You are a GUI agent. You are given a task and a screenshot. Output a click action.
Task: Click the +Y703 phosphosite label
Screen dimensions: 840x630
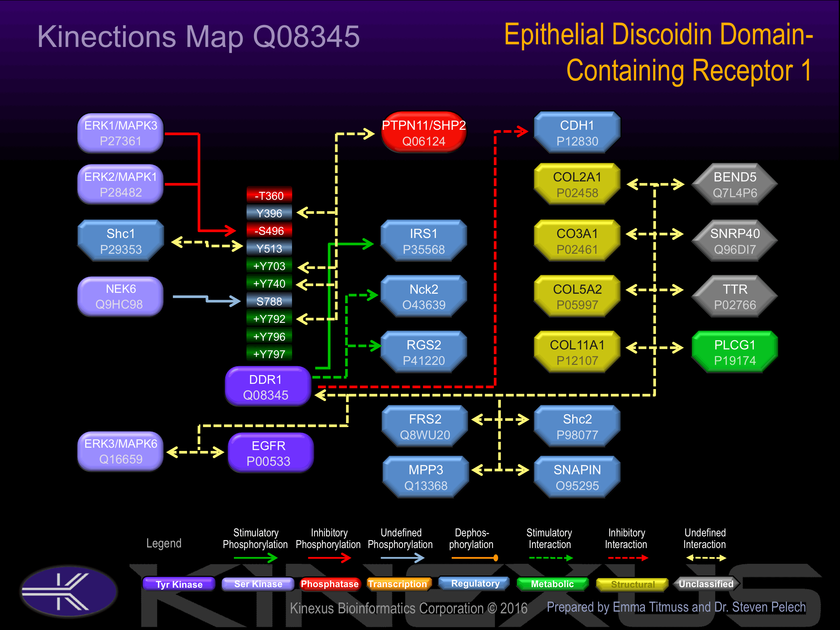pos(269,266)
